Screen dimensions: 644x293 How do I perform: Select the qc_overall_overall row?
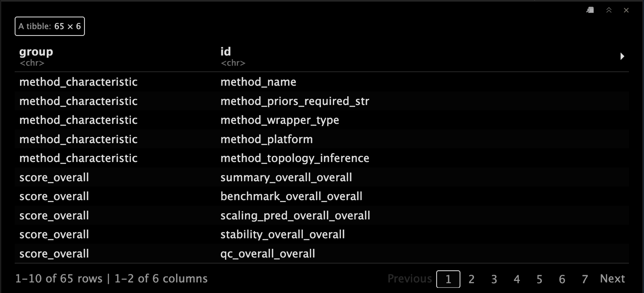tap(322, 254)
